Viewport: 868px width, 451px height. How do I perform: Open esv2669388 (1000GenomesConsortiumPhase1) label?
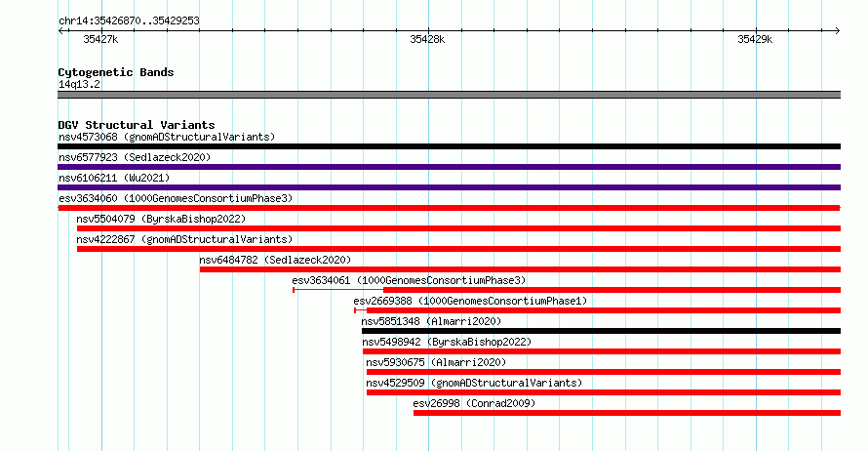(x=470, y=301)
